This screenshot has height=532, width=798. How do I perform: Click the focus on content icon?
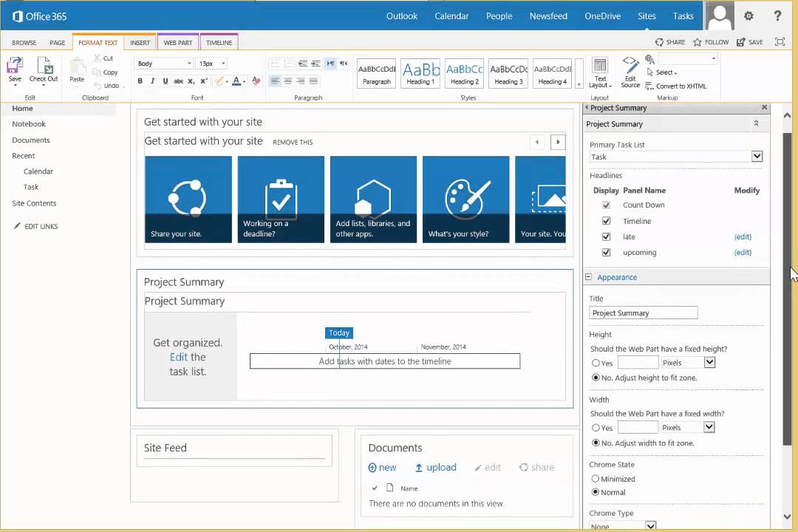pyautogui.click(x=780, y=41)
